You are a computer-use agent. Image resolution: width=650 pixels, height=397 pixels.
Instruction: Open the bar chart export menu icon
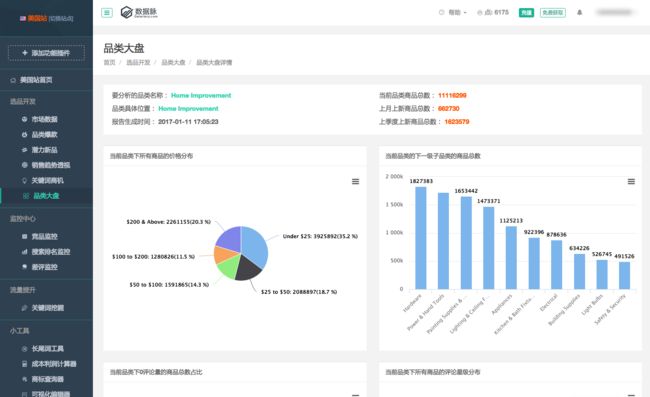(631, 182)
